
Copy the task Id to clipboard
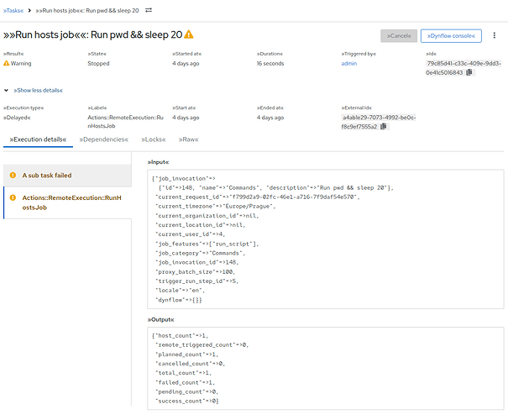pyautogui.click(x=469, y=72)
